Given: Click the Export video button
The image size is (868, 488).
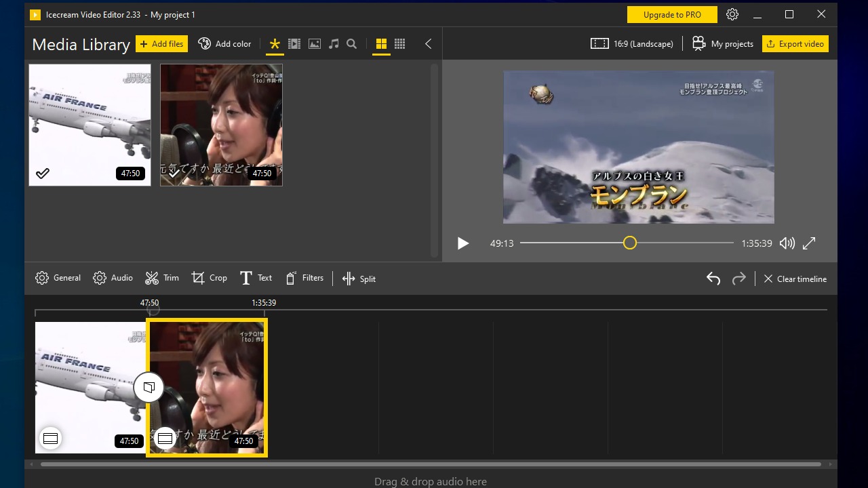Looking at the screenshot, I should coord(795,44).
